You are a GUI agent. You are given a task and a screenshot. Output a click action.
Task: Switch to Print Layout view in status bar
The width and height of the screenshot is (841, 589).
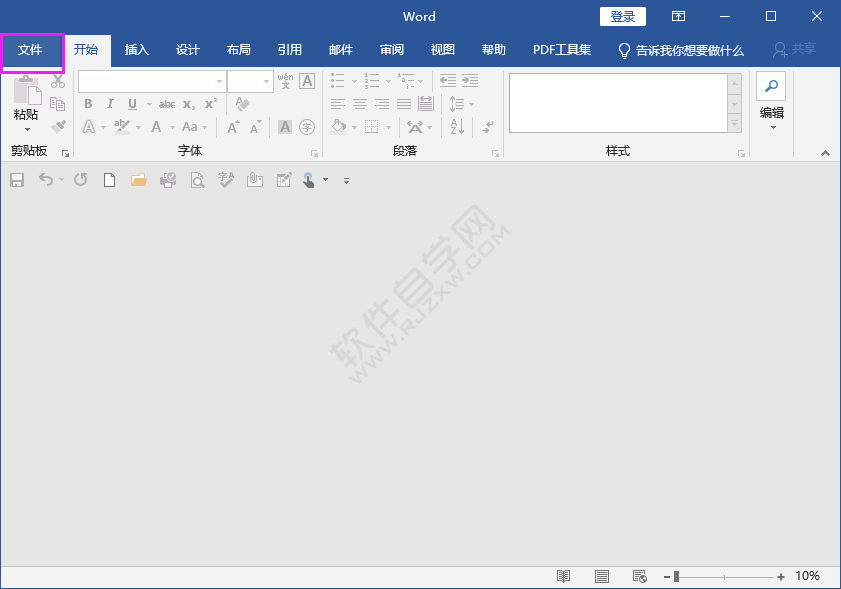[x=602, y=576]
